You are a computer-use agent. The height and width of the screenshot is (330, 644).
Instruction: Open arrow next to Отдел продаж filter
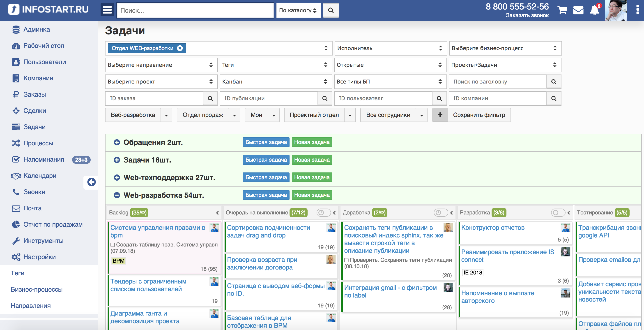pos(235,115)
